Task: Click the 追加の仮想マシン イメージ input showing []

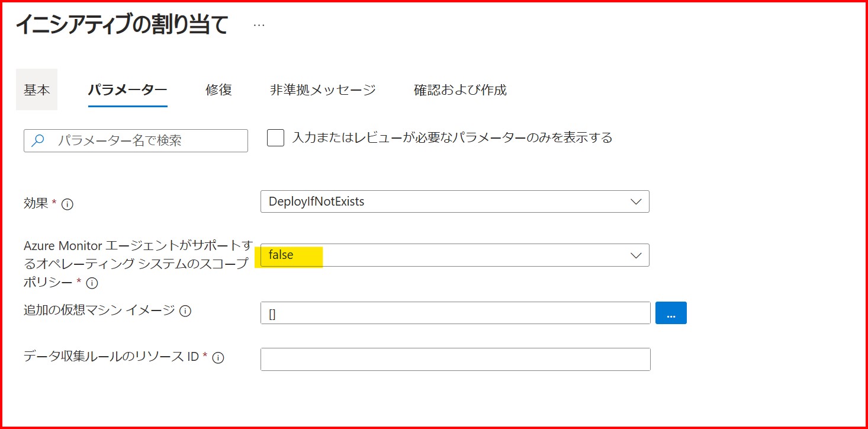Action: coord(455,313)
